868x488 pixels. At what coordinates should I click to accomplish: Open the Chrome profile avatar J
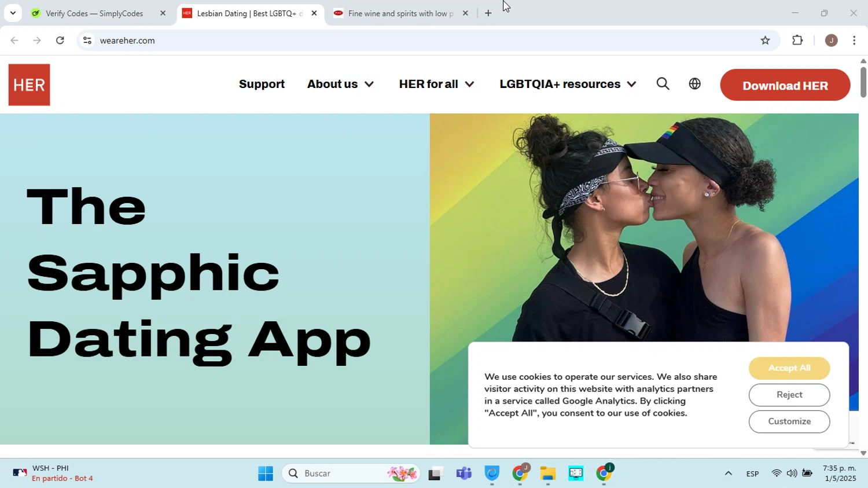pyautogui.click(x=832, y=41)
